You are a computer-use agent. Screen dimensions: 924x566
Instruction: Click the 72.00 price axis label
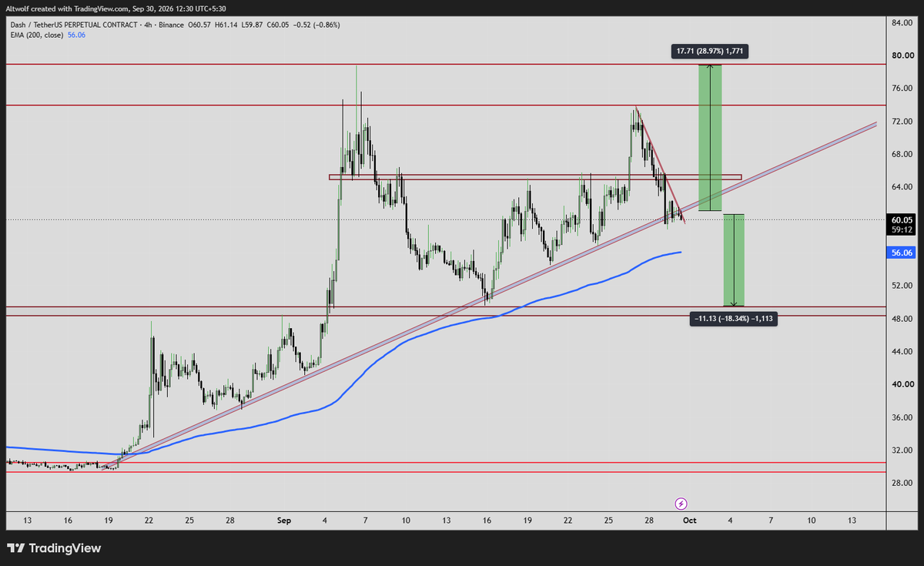(902, 122)
